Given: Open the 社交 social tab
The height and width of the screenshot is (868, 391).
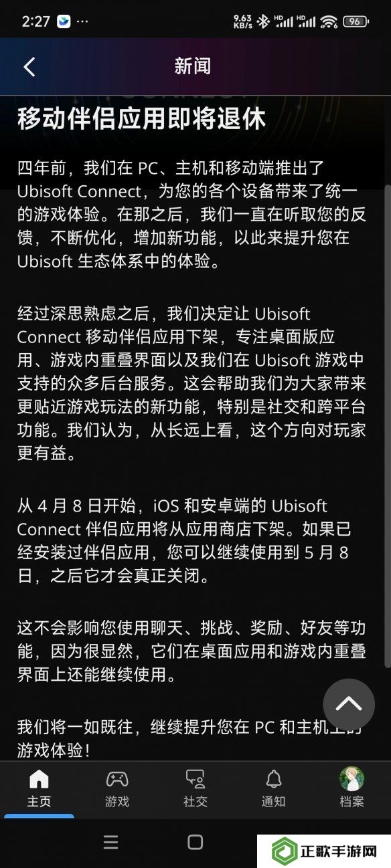Looking at the screenshot, I should coord(195,789).
